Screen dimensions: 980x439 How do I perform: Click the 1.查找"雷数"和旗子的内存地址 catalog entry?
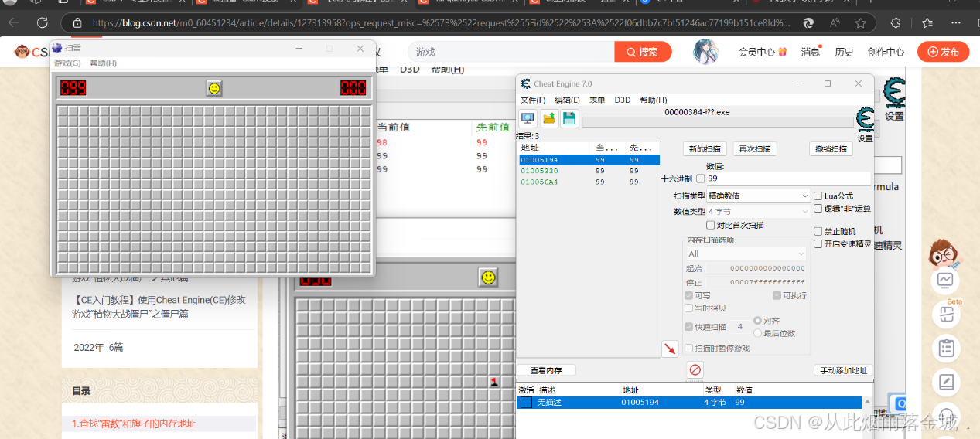[159, 424]
